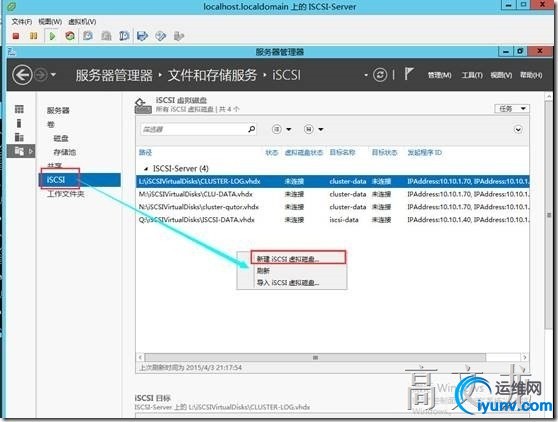Viewport: 558px width, 422px height.
Task: Sort by 路径 column header
Action: pos(145,153)
